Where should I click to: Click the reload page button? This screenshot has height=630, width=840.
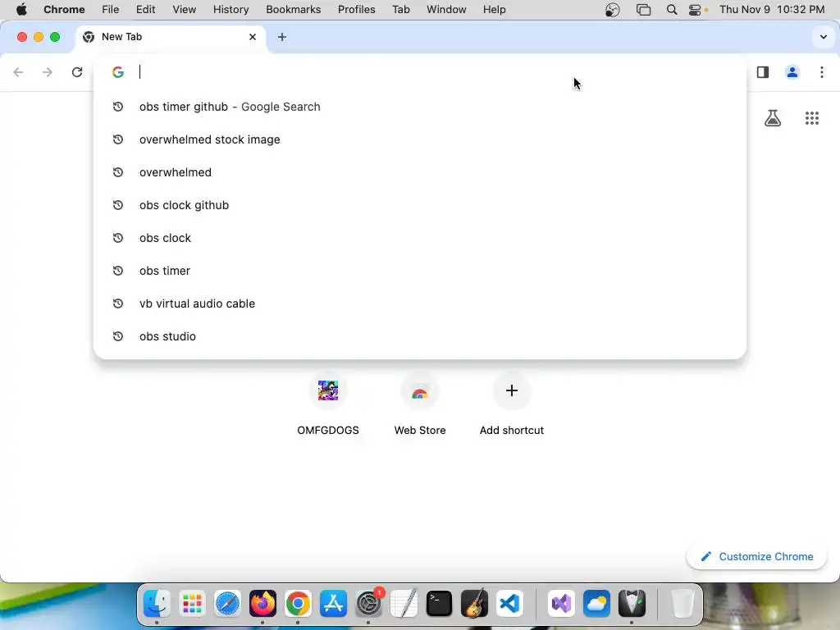coord(77,72)
